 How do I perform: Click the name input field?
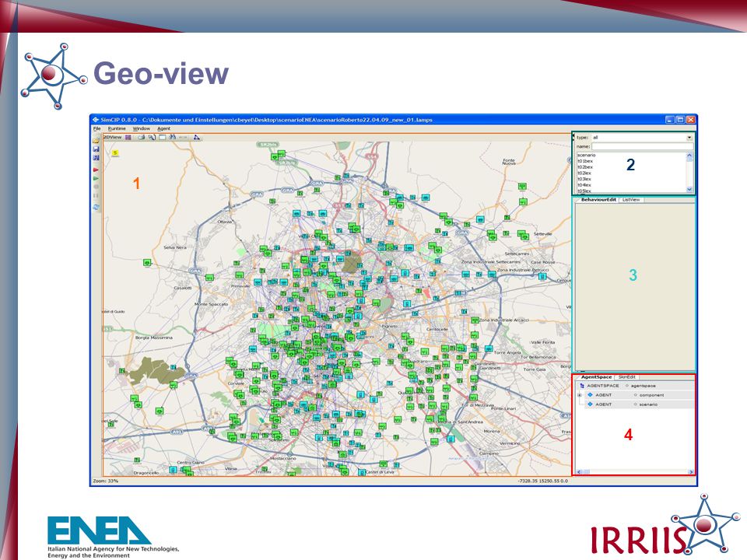642,146
